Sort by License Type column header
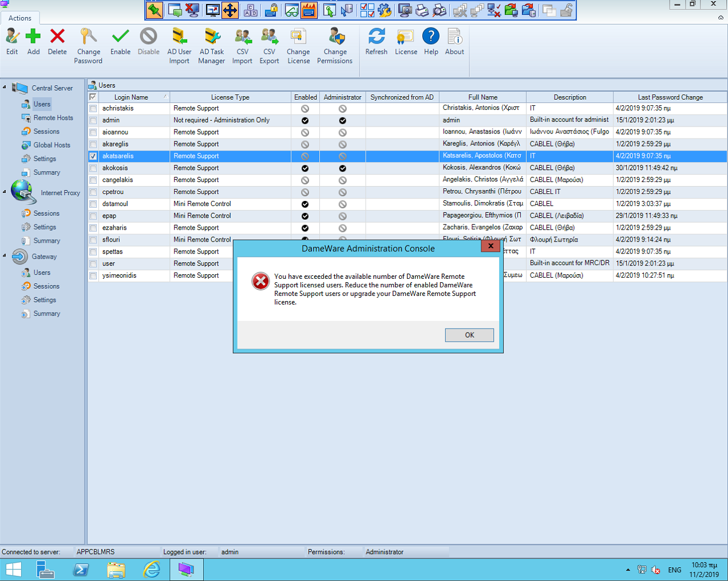728x581 pixels. pos(230,97)
